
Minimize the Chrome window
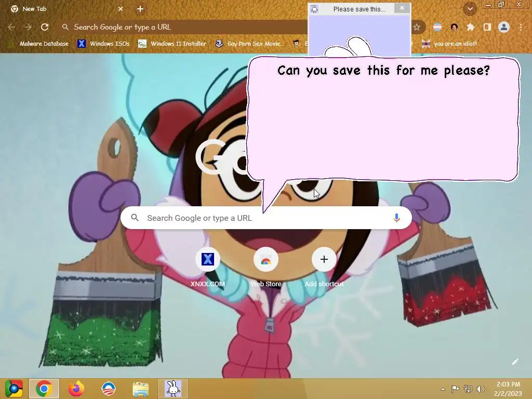tap(488, 5)
